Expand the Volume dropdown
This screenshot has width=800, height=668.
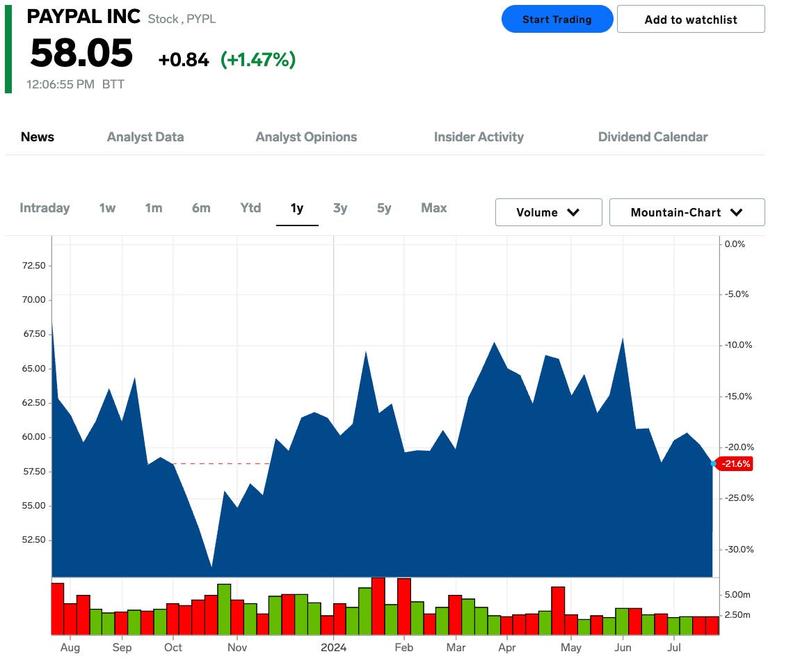pyautogui.click(x=548, y=212)
